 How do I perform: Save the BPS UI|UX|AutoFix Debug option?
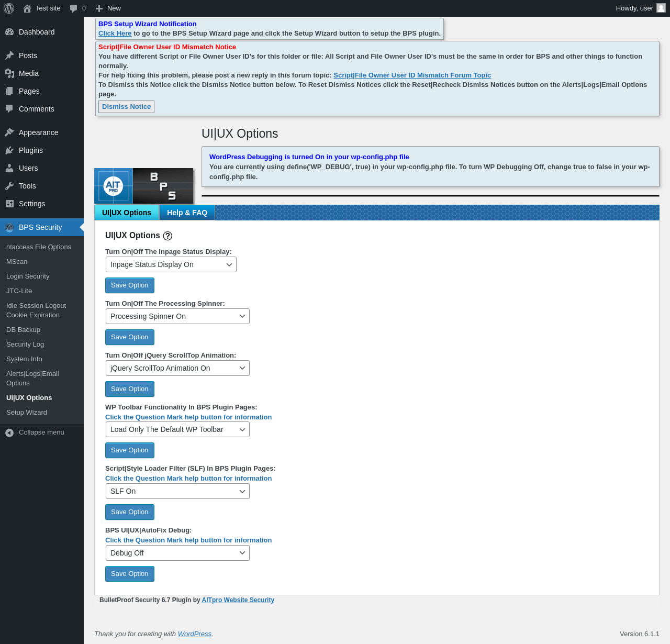click(x=130, y=574)
